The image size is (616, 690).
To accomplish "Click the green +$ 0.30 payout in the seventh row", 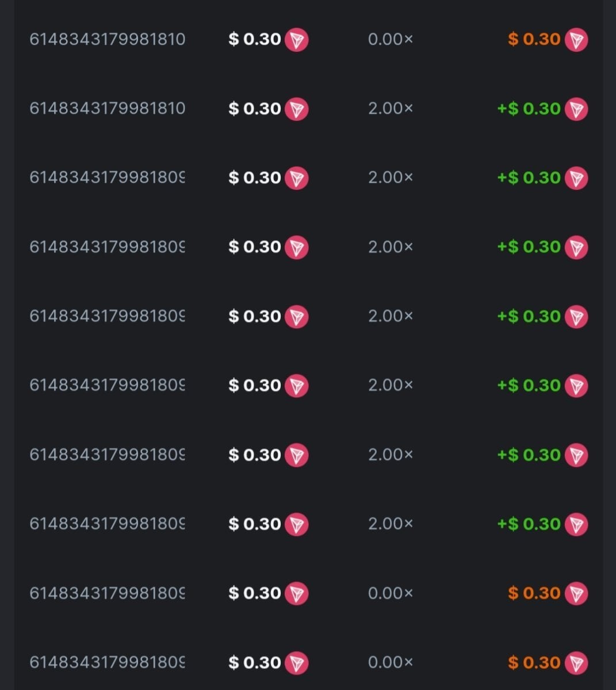I will (529, 455).
